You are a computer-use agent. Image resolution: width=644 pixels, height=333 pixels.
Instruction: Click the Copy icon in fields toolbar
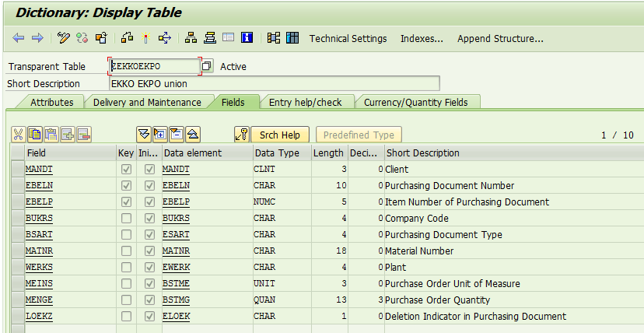(35, 135)
